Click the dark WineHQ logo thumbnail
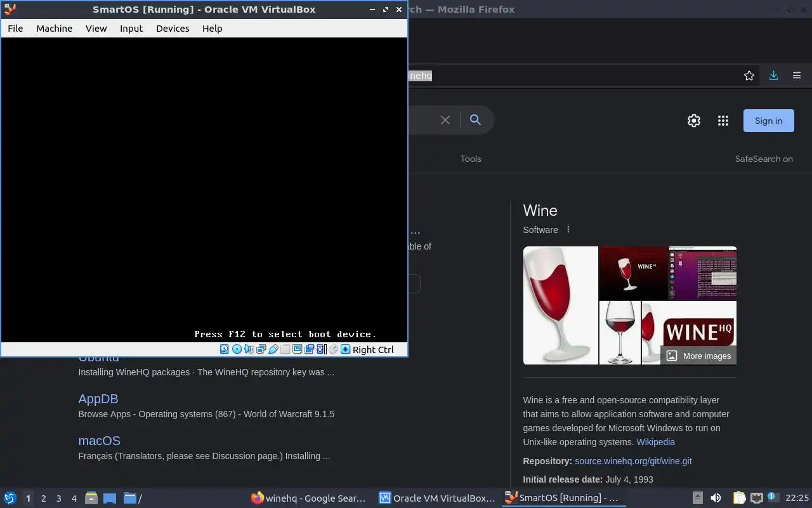This screenshot has width=812, height=508. tap(634, 273)
